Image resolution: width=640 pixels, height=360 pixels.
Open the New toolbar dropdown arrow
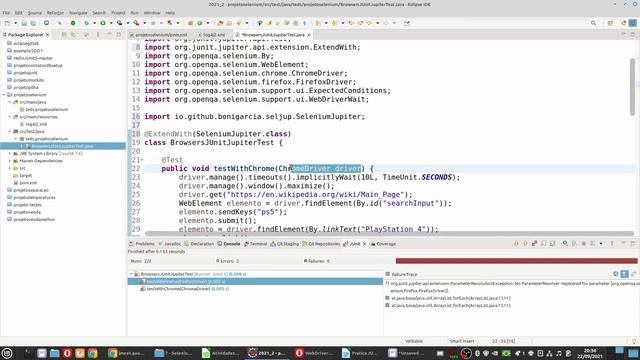point(15,23)
